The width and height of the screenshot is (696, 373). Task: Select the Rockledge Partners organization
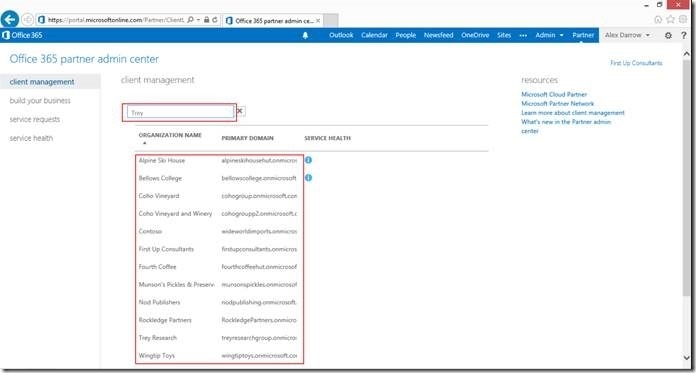tap(165, 320)
